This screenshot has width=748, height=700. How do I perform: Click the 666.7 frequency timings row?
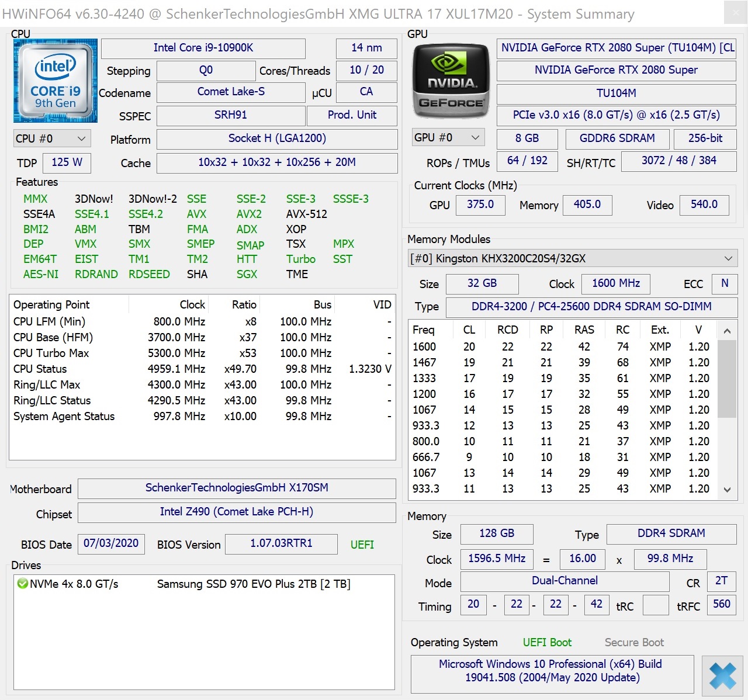tap(562, 458)
